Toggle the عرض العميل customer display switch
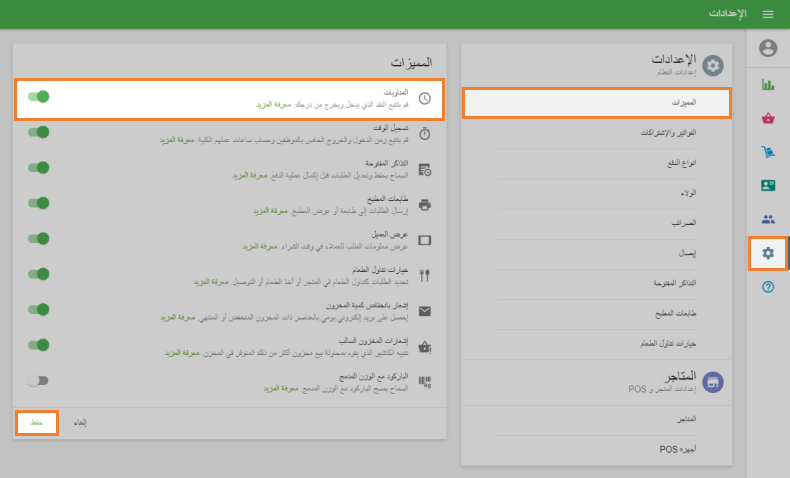This screenshot has width=790, height=478. [x=38, y=238]
